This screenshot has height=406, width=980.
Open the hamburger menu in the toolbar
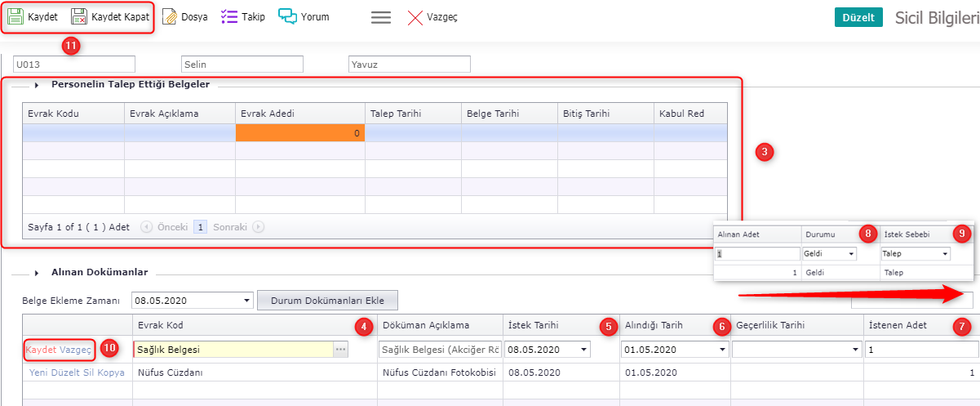(x=381, y=17)
